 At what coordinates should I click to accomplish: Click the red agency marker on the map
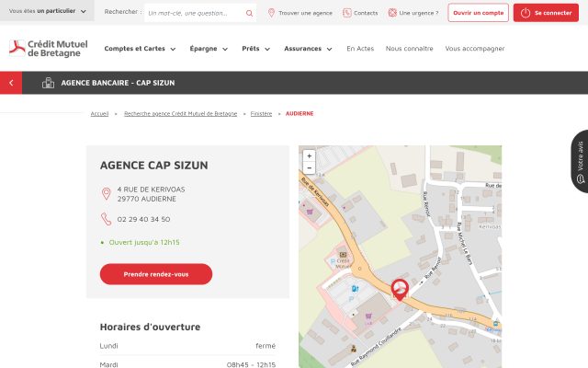[x=400, y=290]
